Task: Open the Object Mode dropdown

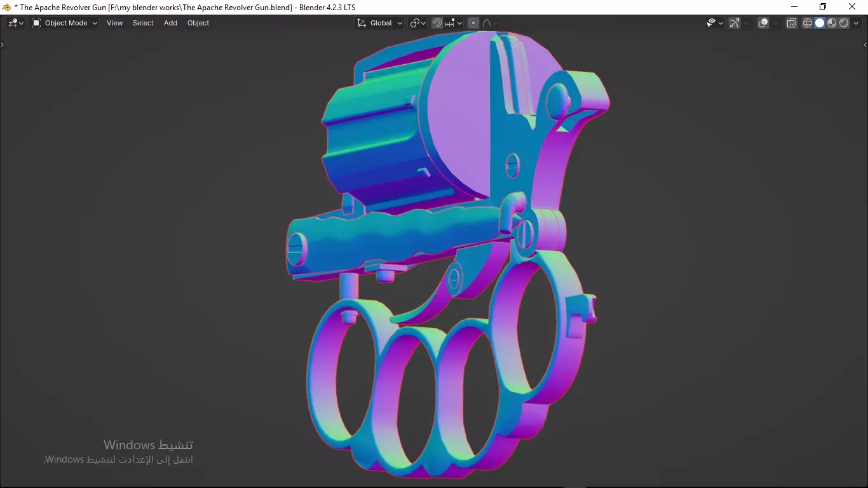Action: point(64,23)
